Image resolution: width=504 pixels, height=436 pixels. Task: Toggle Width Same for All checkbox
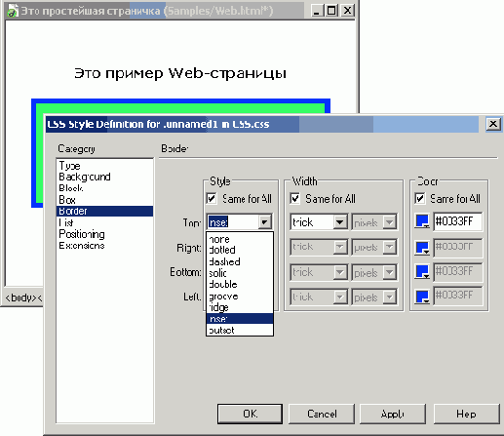click(294, 198)
